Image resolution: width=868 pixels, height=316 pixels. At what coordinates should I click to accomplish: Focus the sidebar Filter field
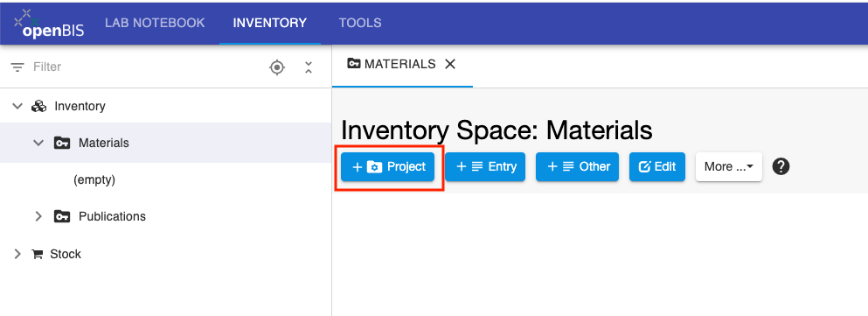144,67
